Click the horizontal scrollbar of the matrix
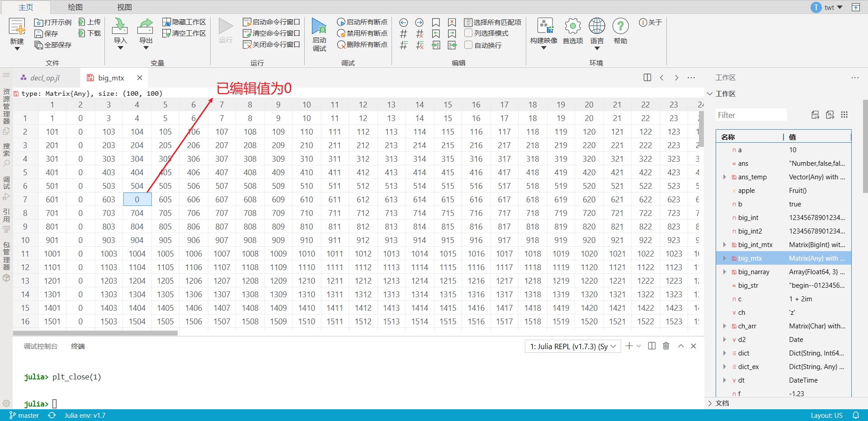The width and height of the screenshot is (868, 421). click(x=95, y=333)
